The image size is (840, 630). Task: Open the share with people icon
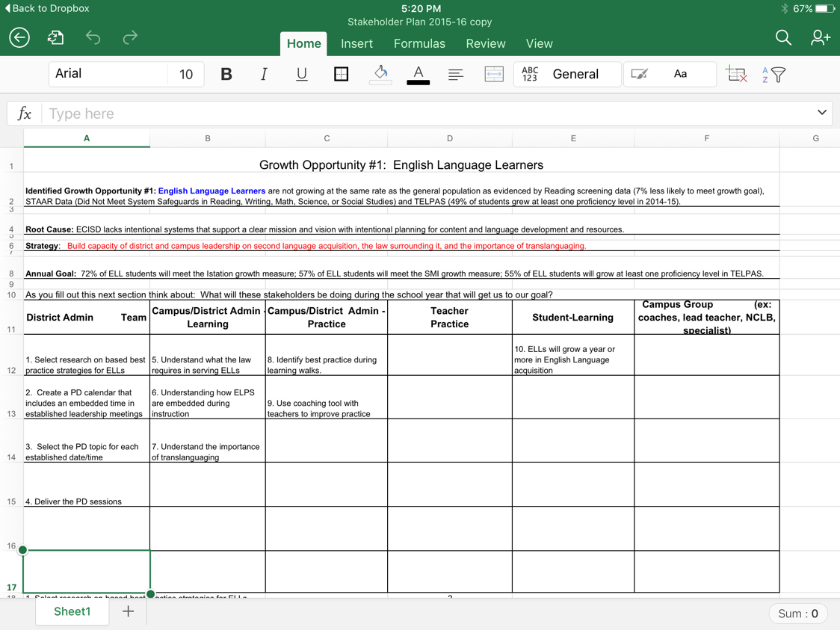tap(820, 37)
